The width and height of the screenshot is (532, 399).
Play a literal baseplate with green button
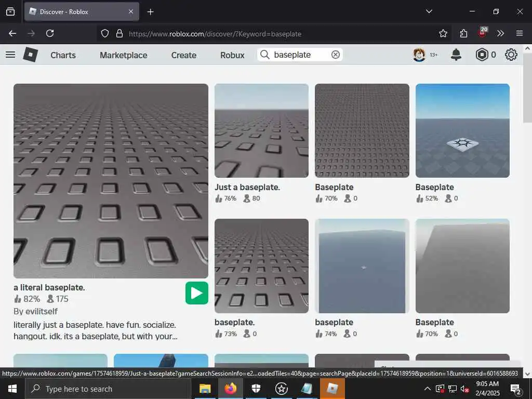click(197, 293)
